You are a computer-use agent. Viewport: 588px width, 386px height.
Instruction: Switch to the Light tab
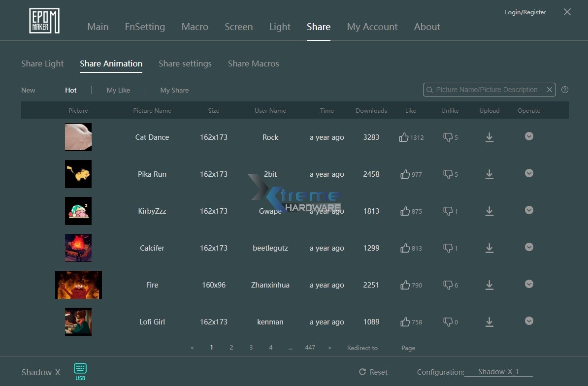tap(280, 27)
